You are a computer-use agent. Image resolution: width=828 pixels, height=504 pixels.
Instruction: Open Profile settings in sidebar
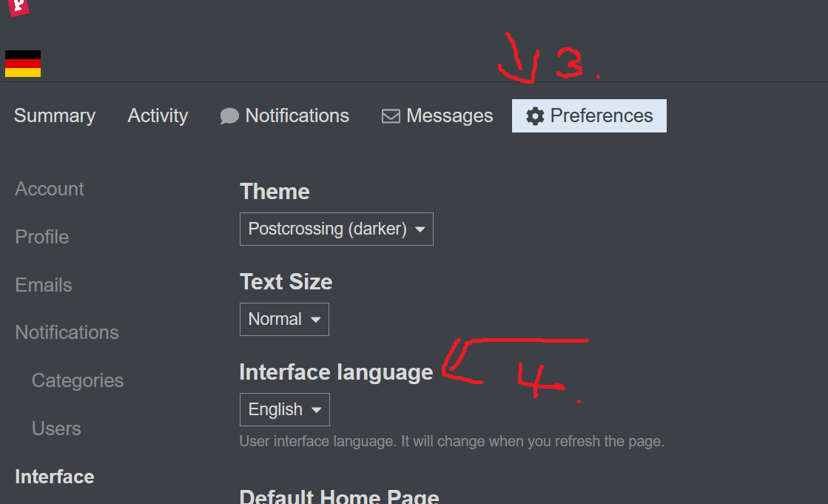(41, 237)
